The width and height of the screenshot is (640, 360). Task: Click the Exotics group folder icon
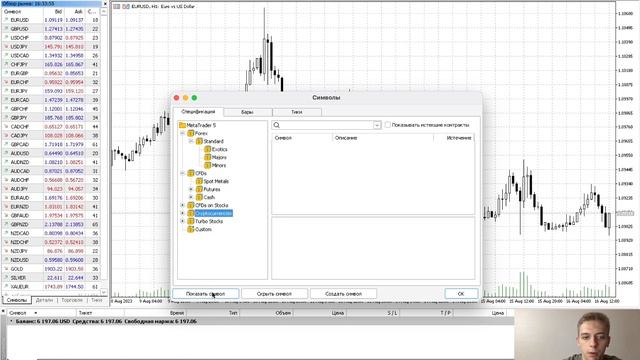point(207,149)
